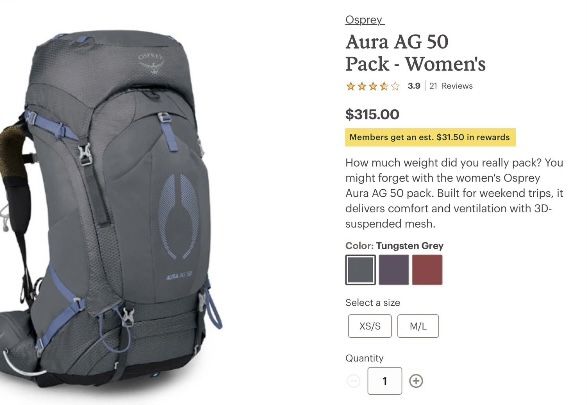Select the M/L size option
This screenshot has width=587, height=405.
click(x=418, y=326)
